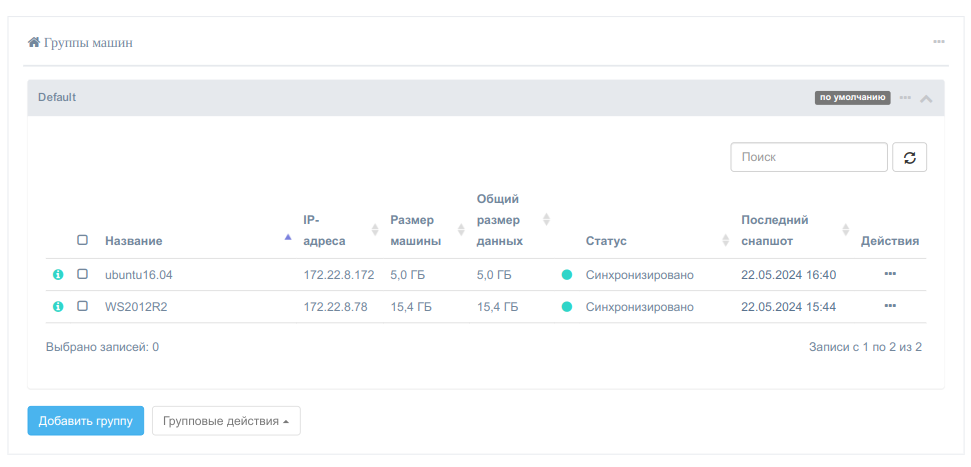The image size is (971, 467).
Task: Toggle the select-all checkbox in table header
Action: click(x=83, y=240)
